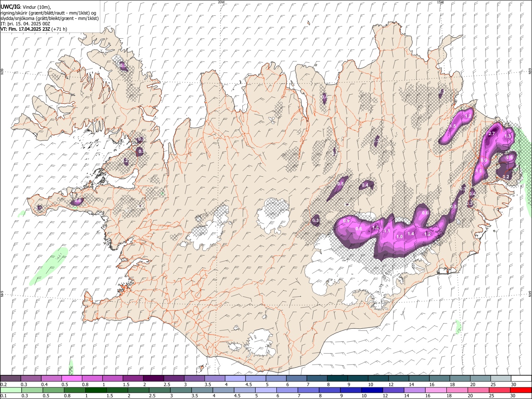Select top-row swatch between 18 and 20
The width and height of the screenshot is (532, 399).
tap(460, 378)
